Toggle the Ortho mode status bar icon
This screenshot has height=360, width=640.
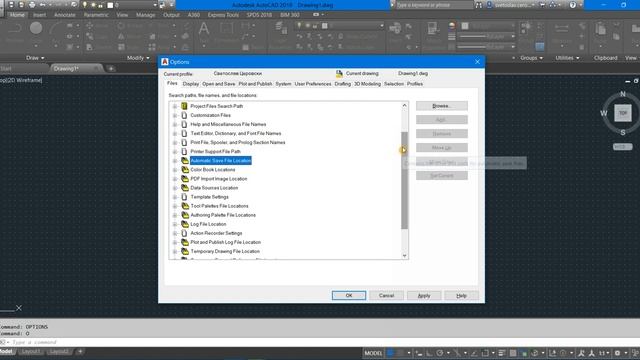[429, 353]
